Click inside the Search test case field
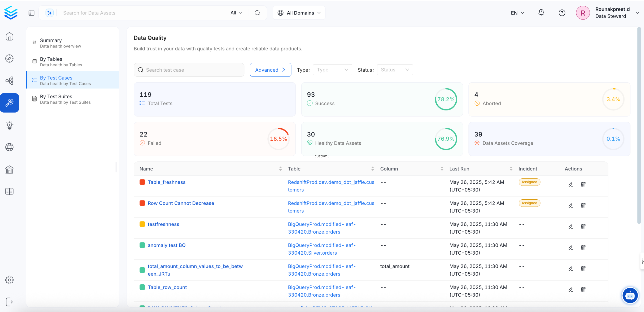 coord(189,70)
